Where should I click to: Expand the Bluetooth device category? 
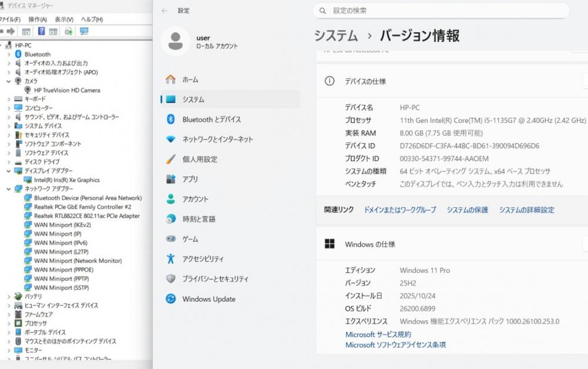[9, 54]
